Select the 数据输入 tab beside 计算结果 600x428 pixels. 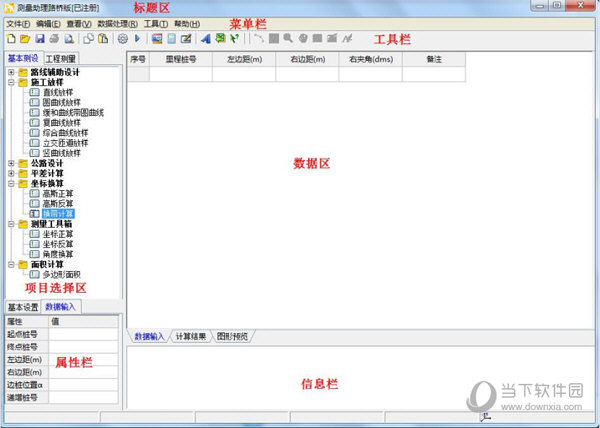[x=149, y=337]
